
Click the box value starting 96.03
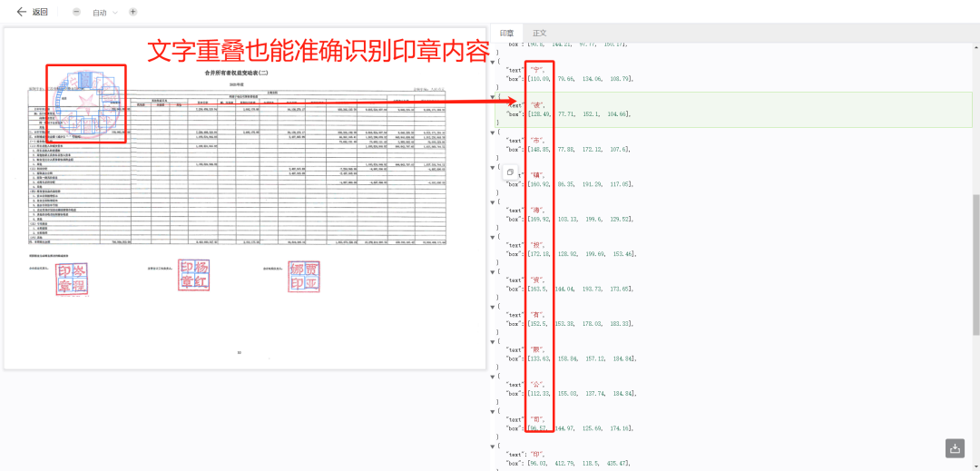(580, 464)
